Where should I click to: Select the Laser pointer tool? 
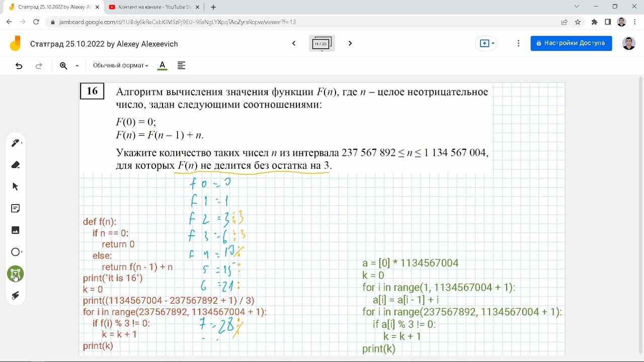[16, 296]
